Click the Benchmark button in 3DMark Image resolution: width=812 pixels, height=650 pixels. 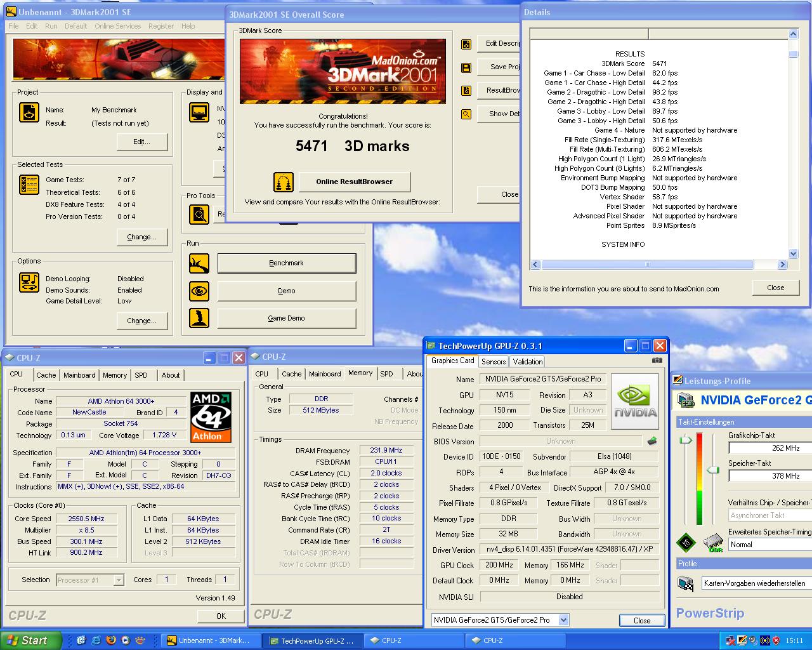click(287, 263)
